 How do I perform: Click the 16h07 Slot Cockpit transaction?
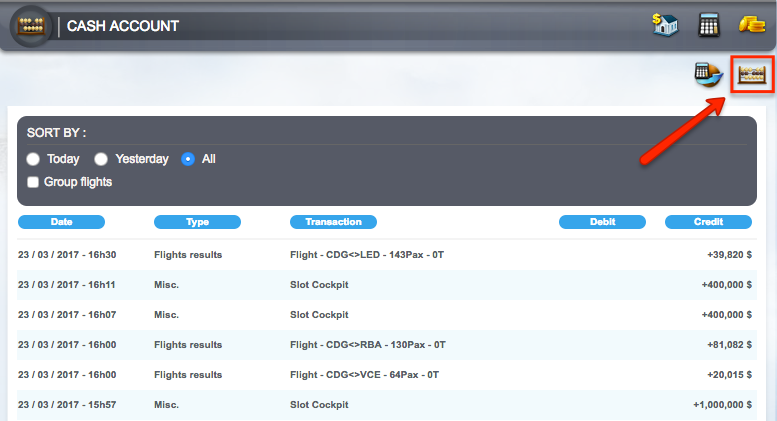pyautogui.click(x=319, y=315)
